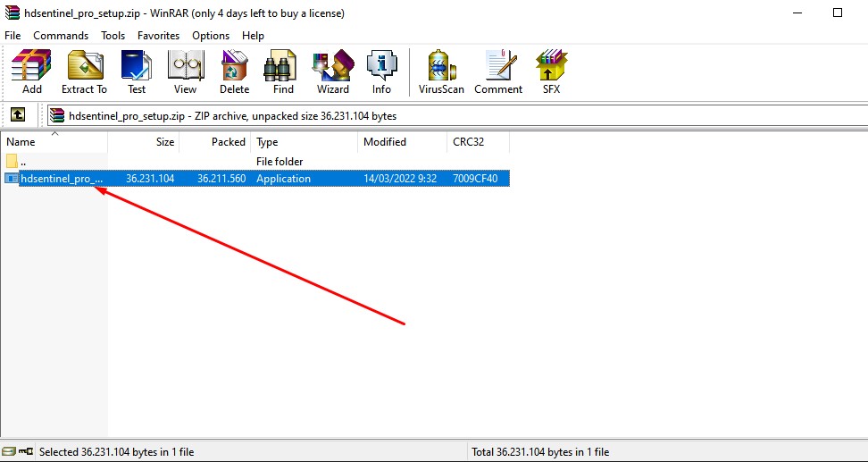Go up one level with arrow button
The image size is (868, 462).
tap(18, 115)
